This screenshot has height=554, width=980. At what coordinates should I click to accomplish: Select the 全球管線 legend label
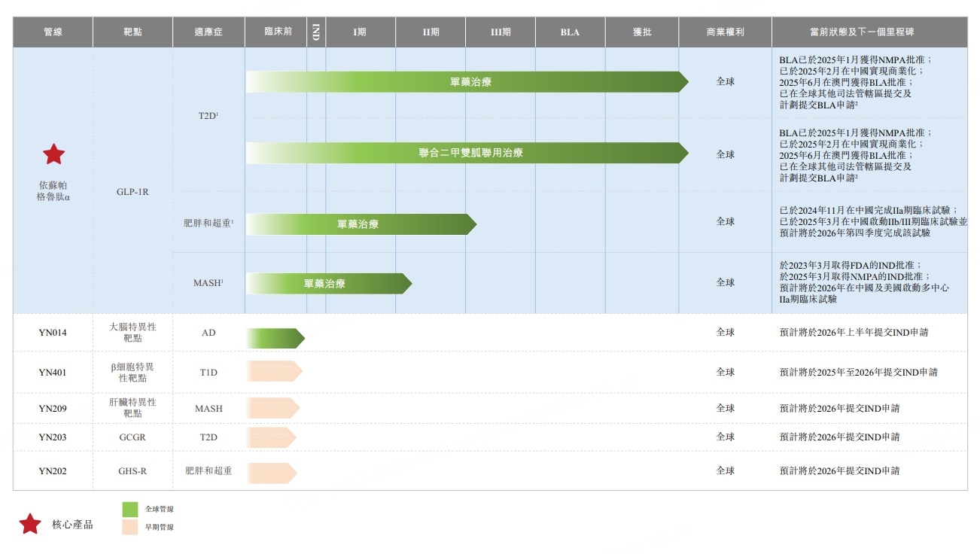coord(160,510)
